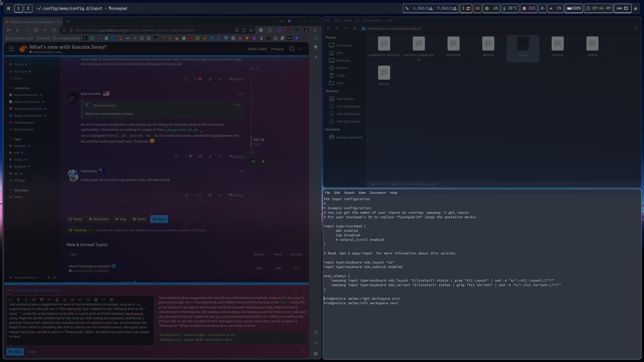Edit jpierce.coder post with pencil icon
Screen dimensions: 644x362
pos(210,157)
